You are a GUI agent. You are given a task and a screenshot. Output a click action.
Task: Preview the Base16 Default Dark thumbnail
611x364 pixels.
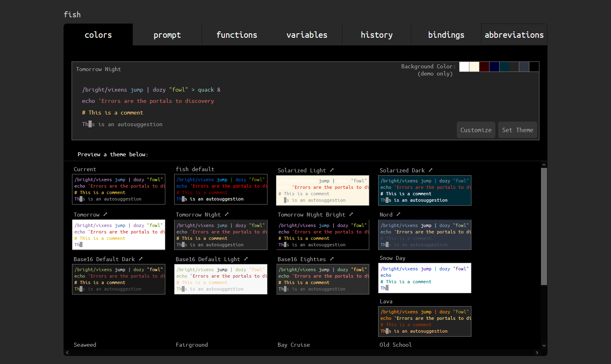tap(119, 279)
